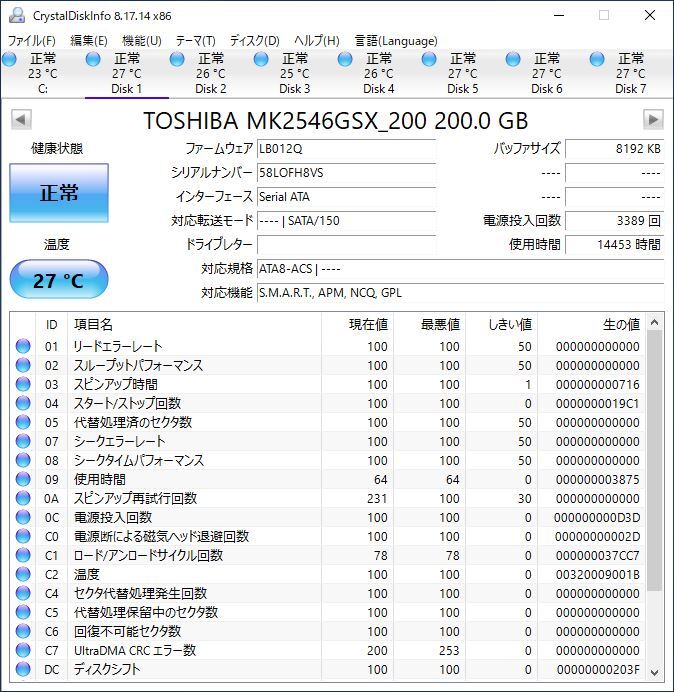Click the 正常 health status button
This screenshot has height=692, width=674.
[59, 193]
